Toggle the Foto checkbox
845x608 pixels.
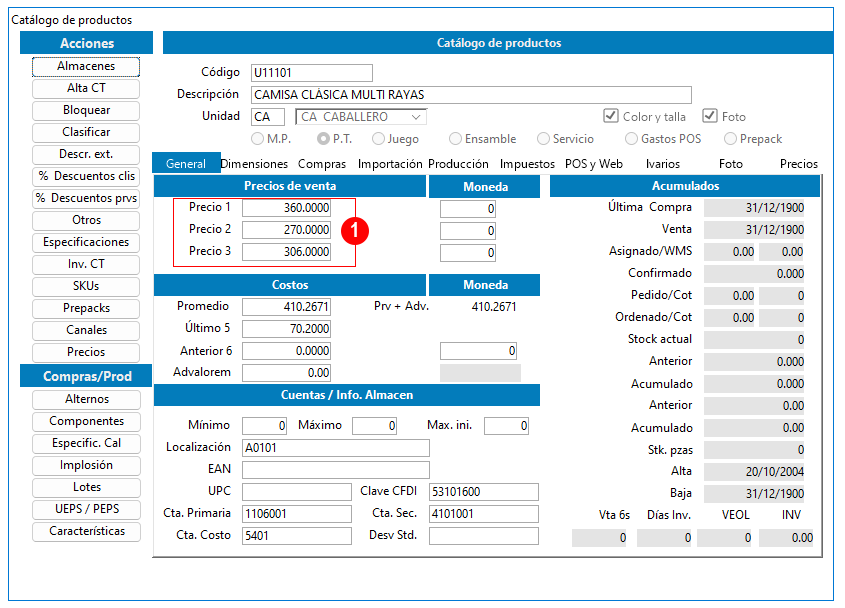pyautogui.click(x=709, y=116)
